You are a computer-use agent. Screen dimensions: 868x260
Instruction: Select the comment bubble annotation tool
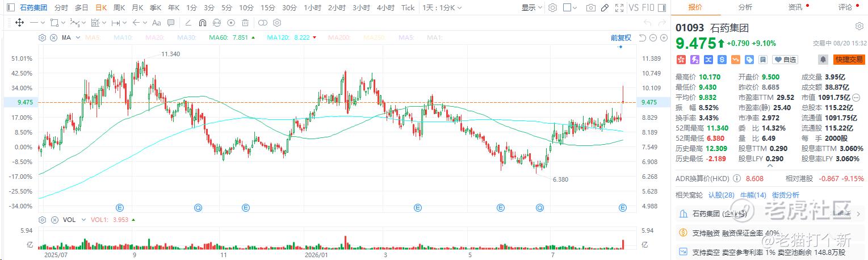[x=171, y=23]
